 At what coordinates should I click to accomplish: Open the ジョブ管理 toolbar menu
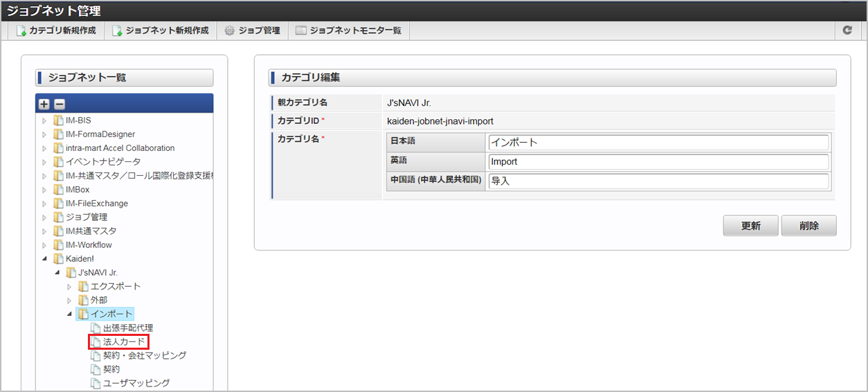click(252, 30)
